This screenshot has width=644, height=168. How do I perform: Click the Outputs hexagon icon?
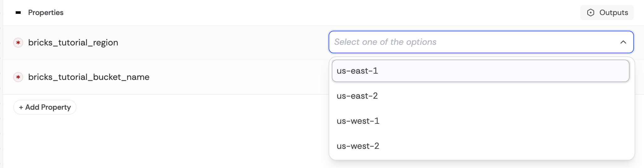pos(591,13)
